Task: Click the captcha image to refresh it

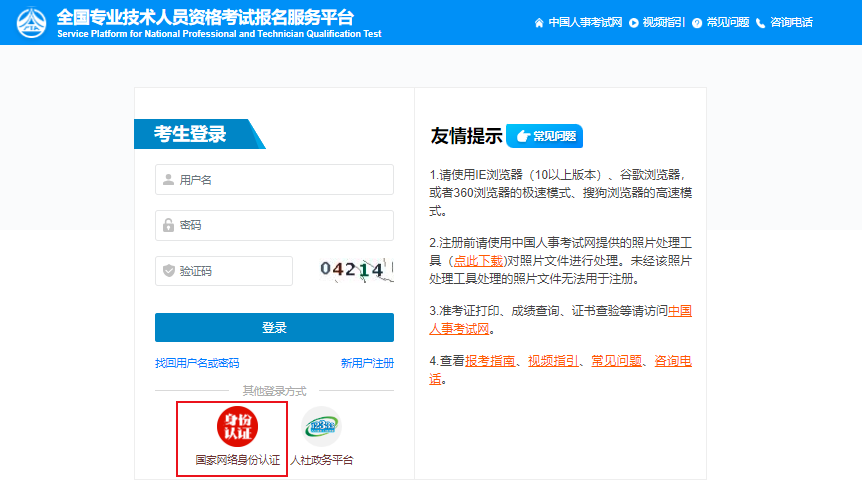Action: [x=356, y=270]
